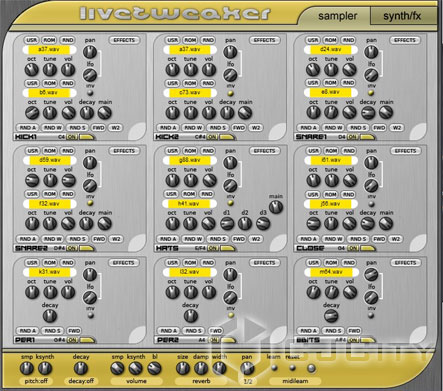Toggle the ON switch for KICK1
Image resolution: width=443 pixels, height=391 pixels.
(71, 137)
